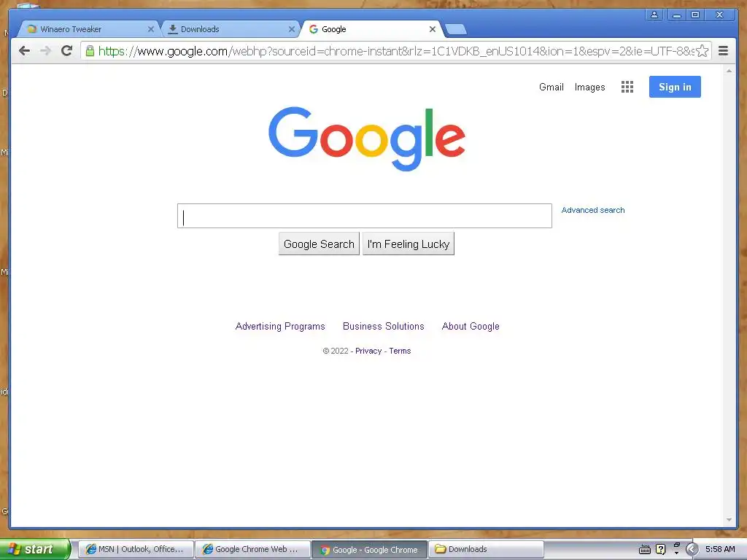
Task: Open the on-screen keyboard tray icon
Action: point(645,550)
